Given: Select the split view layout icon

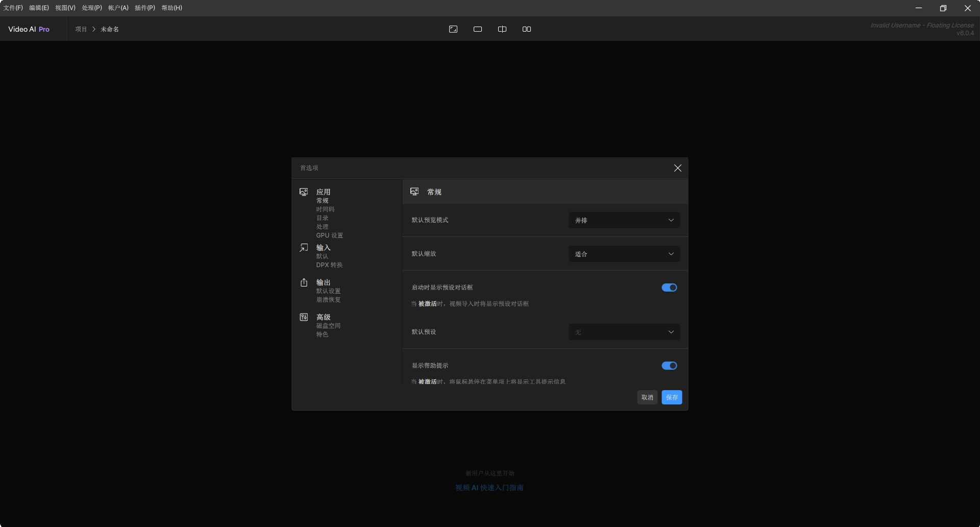Looking at the screenshot, I should [502, 29].
